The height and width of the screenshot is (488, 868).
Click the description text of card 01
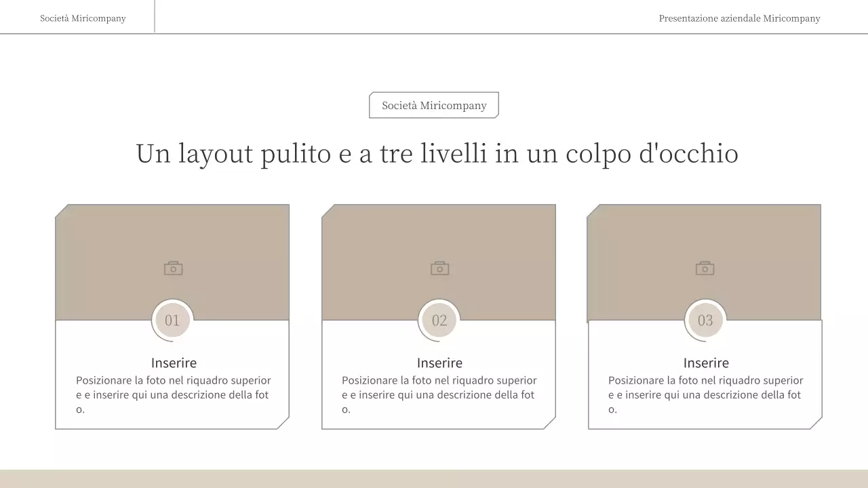coord(174,394)
